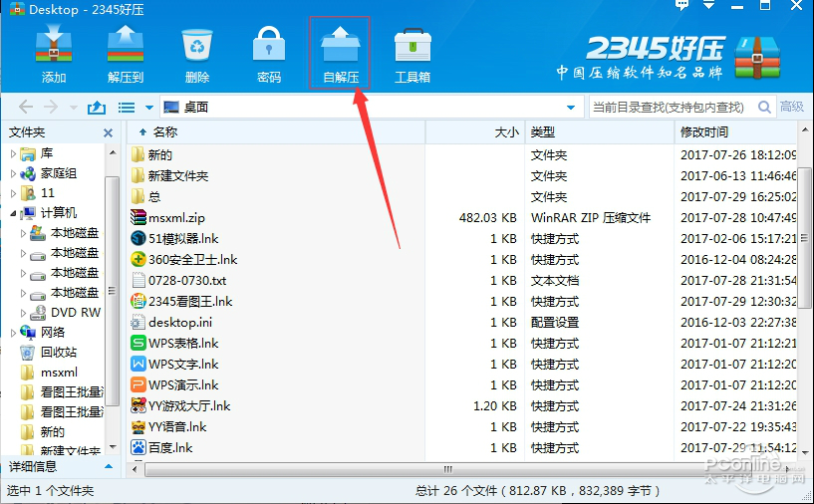Open navigation history dropdown arrow
814x504 pixels.
[x=73, y=108]
